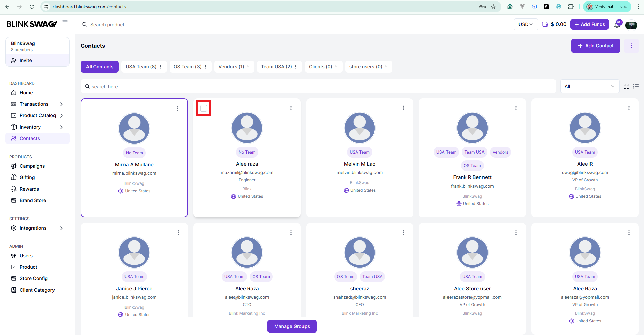Image resolution: width=644 pixels, height=335 pixels.
Task: Open three-dot menu on sheeraz card
Action: coord(403,233)
